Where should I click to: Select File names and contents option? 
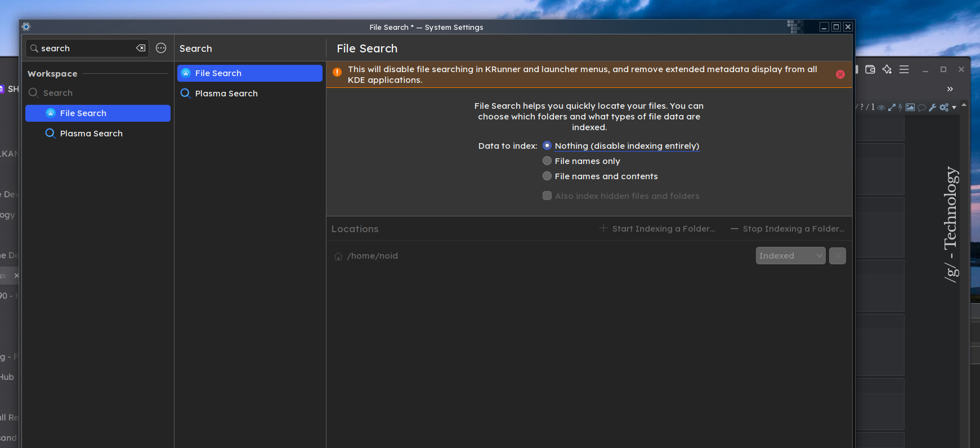point(600,176)
